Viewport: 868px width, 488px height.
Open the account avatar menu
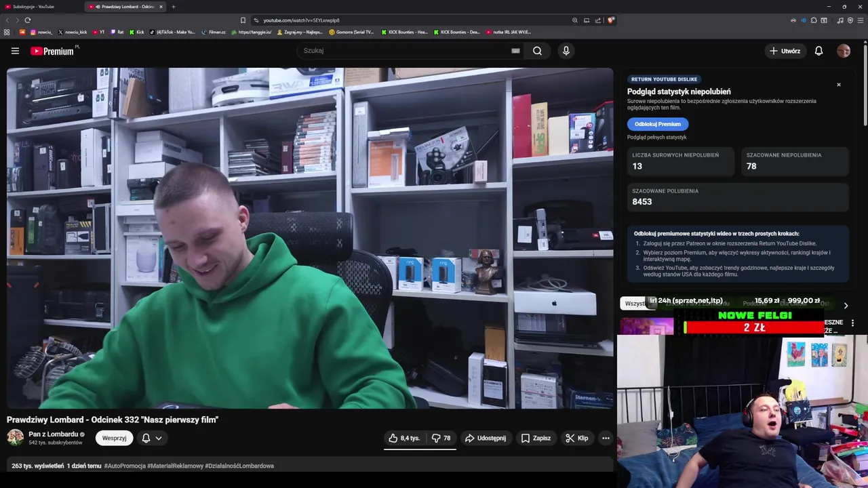[x=844, y=51]
